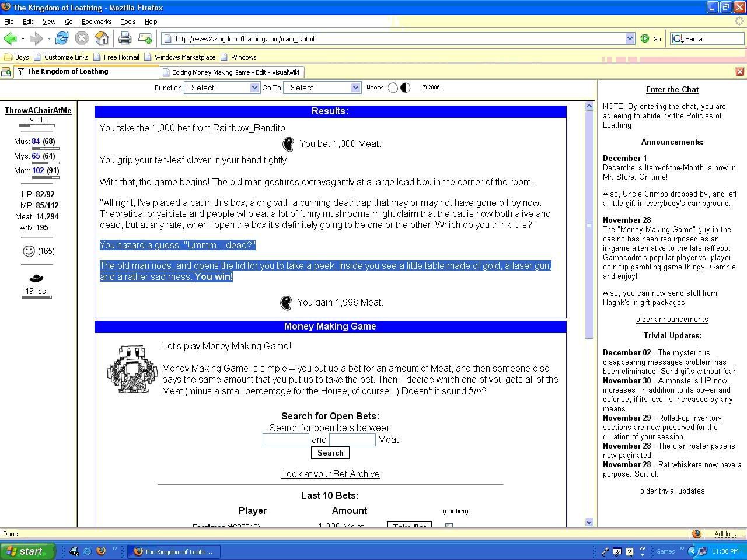Click the Stop loading icon

click(x=82, y=39)
